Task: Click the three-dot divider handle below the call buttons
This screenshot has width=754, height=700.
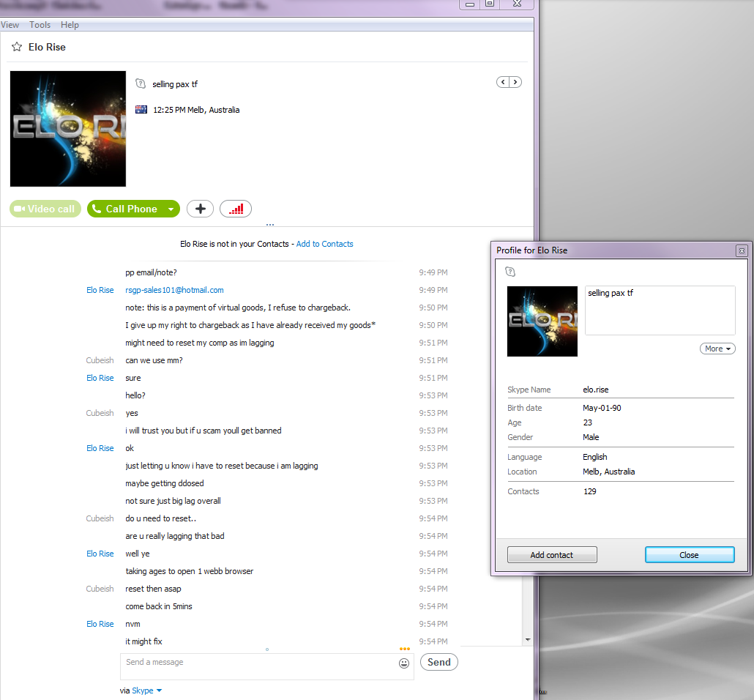Action: tap(270, 225)
